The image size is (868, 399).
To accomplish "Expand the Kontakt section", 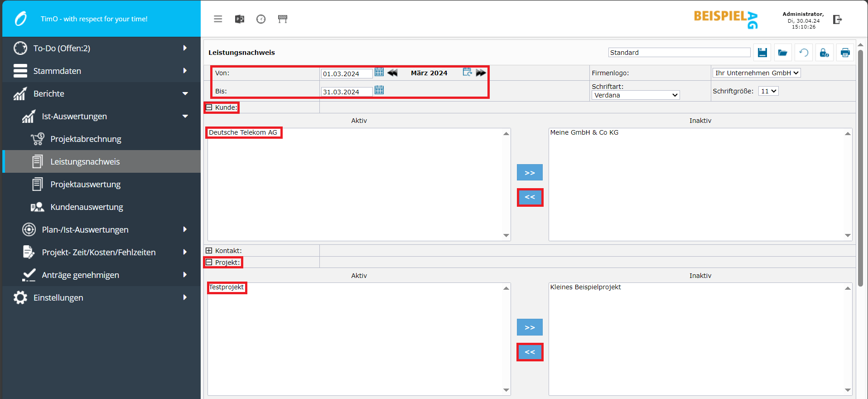I will [x=209, y=251].
